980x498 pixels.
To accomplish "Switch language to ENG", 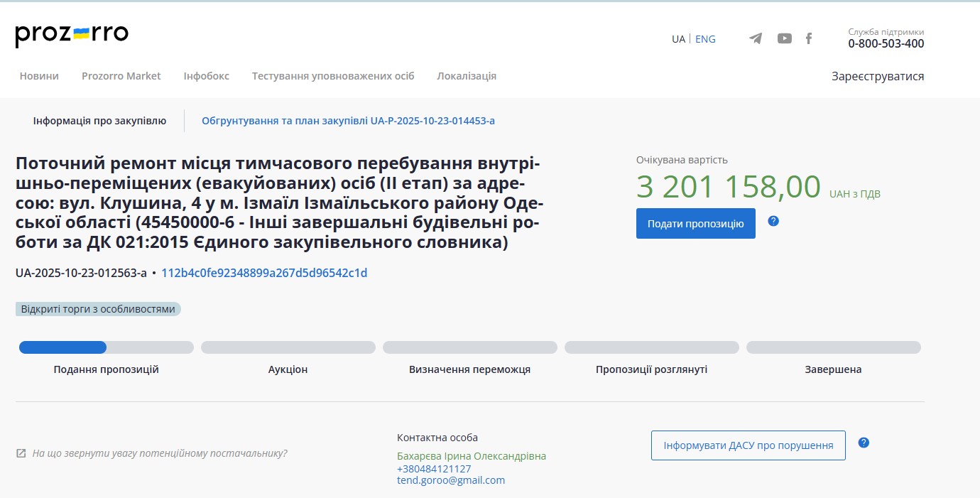I will tap(705, 39).
